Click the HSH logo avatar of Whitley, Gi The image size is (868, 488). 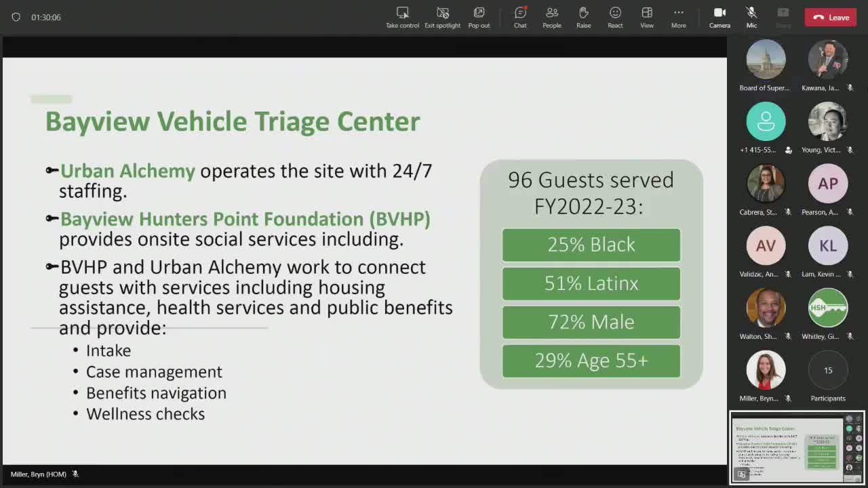pyautogui.click(x=827, y=308)
